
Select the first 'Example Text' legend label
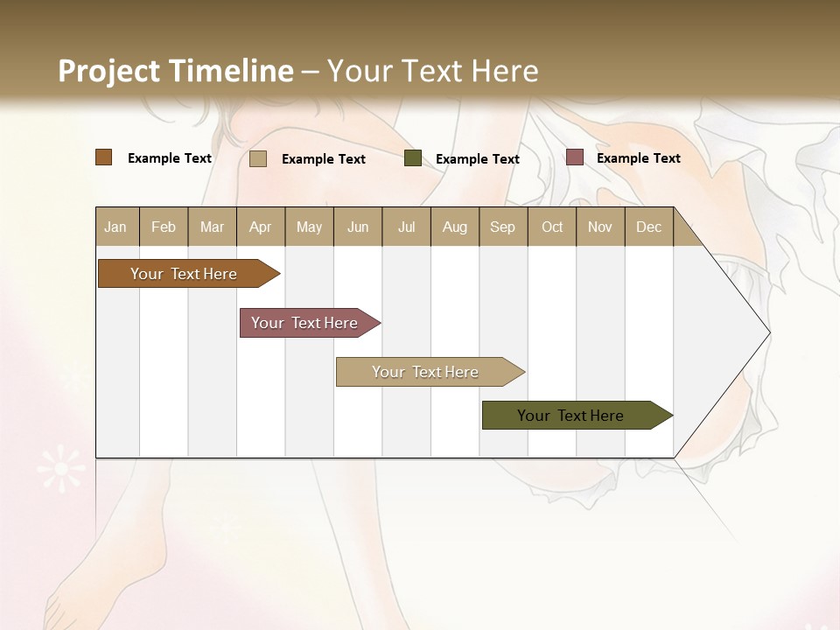coord(170,158)
